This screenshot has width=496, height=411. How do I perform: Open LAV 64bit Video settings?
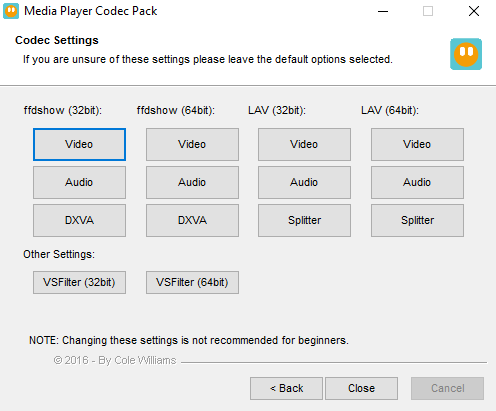pyautogui.click(x=417, y=144)
